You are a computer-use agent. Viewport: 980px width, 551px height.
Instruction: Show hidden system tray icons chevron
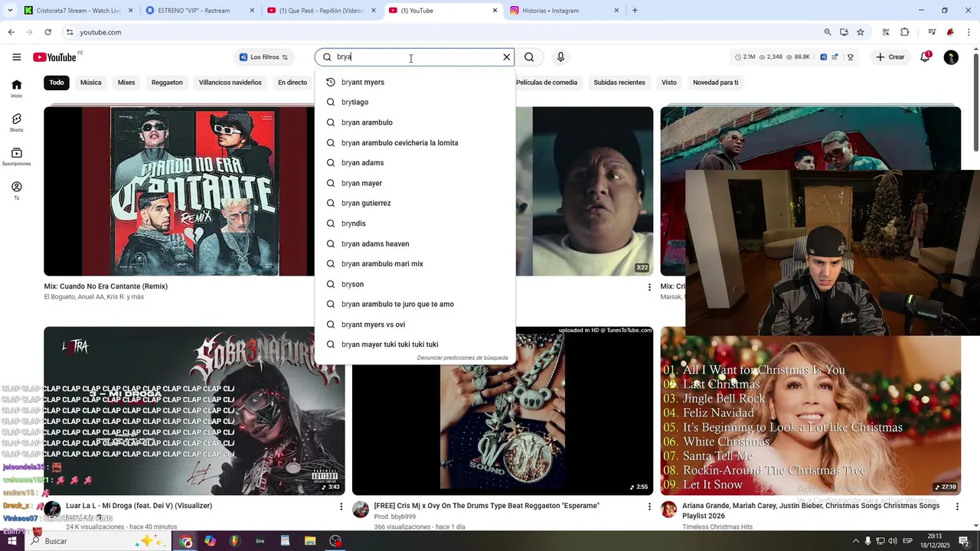coord(856,541)
